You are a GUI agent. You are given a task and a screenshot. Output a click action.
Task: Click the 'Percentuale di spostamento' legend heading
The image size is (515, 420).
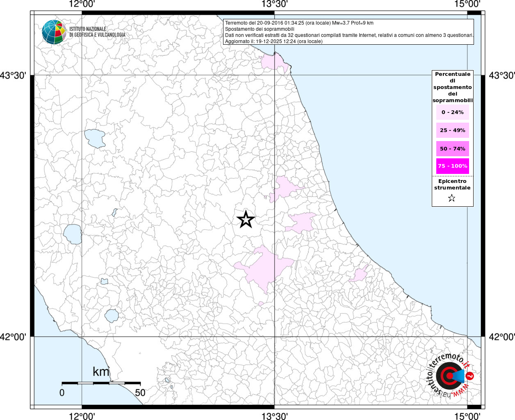click(453, 87)
